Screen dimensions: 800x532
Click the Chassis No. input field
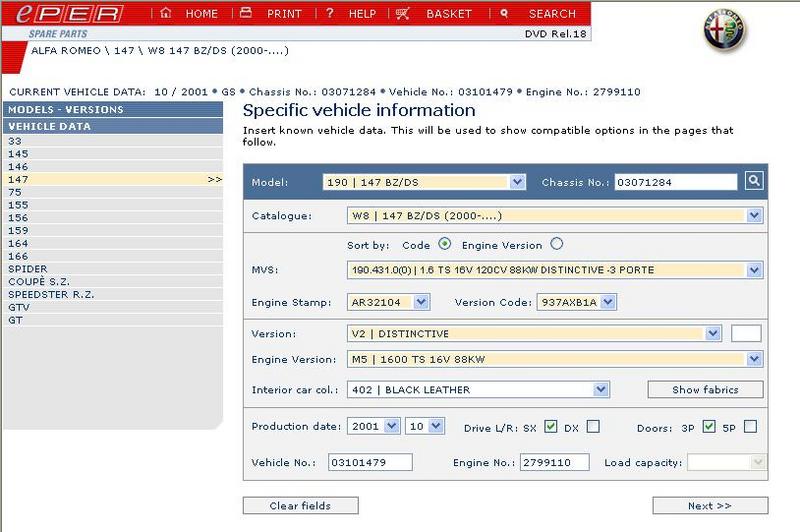click(676, 182)
